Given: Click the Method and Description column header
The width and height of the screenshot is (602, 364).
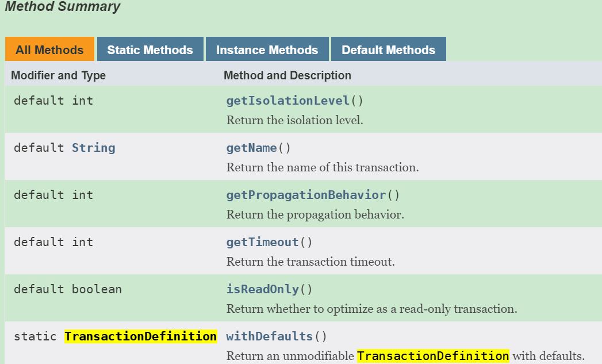Looking at the screenshot, I should click(x=287, y=75).
